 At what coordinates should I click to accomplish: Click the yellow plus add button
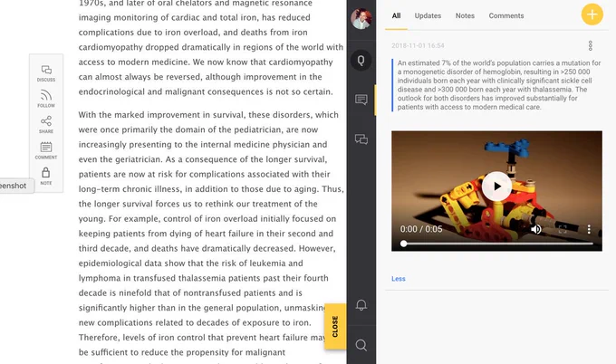coord(592,14)
